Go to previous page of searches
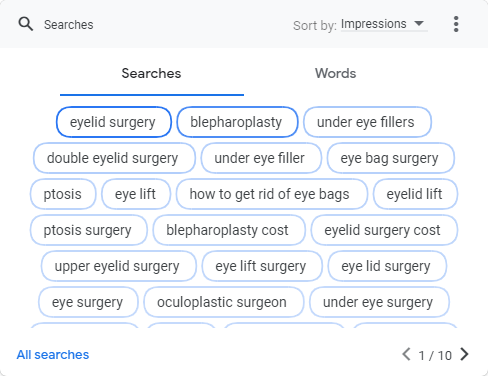The image size is (488, 376). (x=406, y=354)
